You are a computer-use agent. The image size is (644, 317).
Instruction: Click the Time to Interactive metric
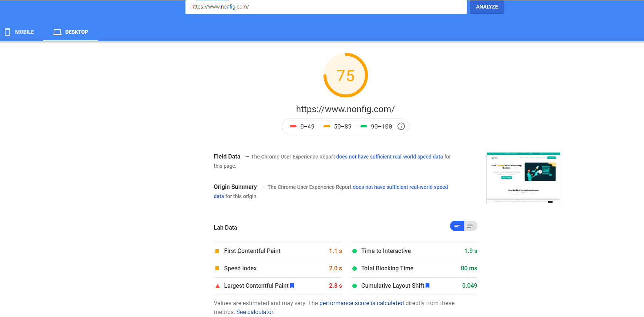pos(414,251)
